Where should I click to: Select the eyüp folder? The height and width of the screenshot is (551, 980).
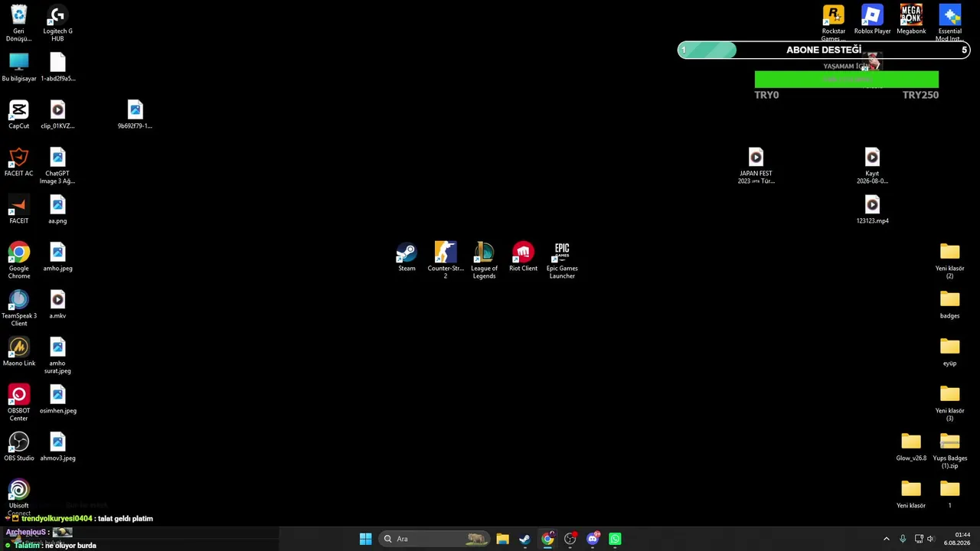[950, 352]
